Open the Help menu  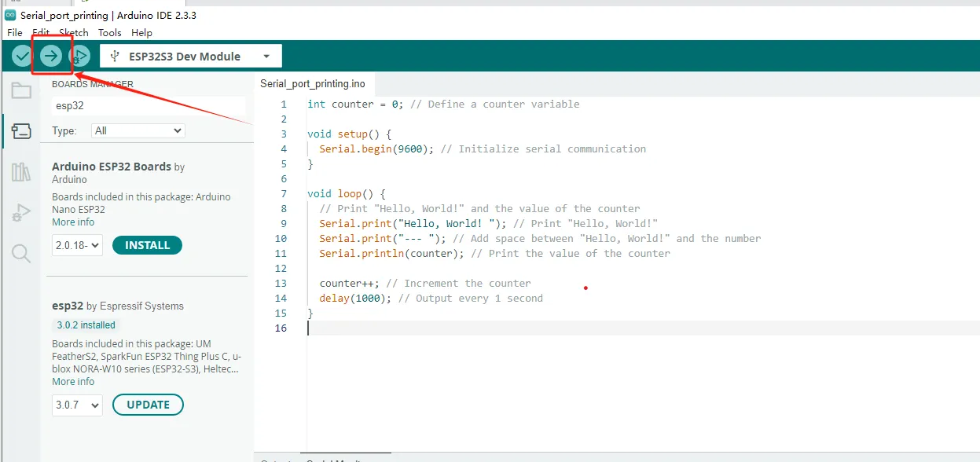[x=142, y=32]
